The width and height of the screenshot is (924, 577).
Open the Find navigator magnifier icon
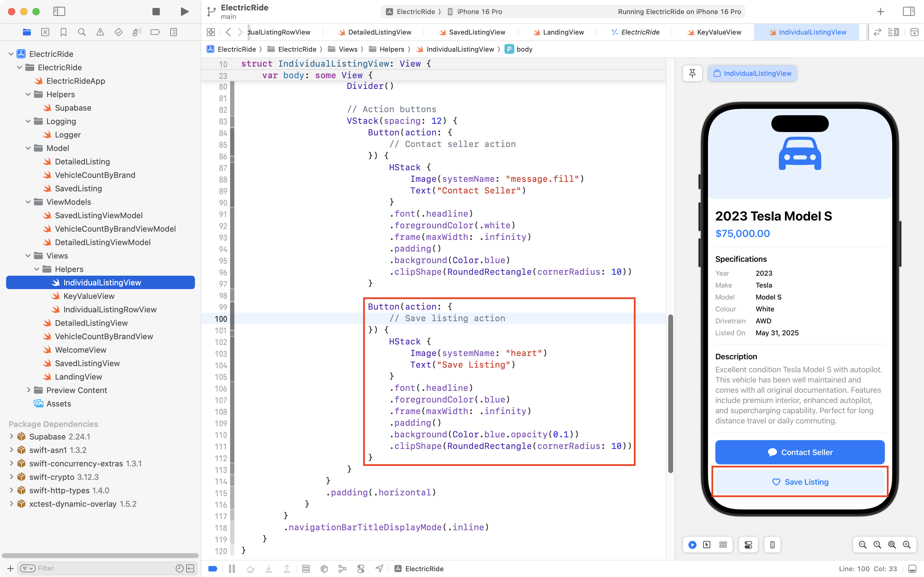[82, 32]
